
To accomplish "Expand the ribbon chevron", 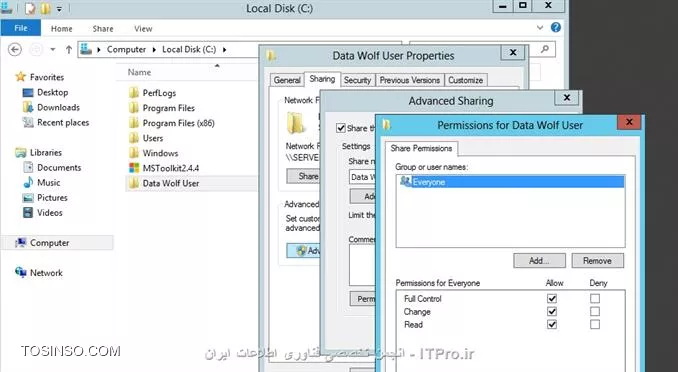I will coord(540,28).
